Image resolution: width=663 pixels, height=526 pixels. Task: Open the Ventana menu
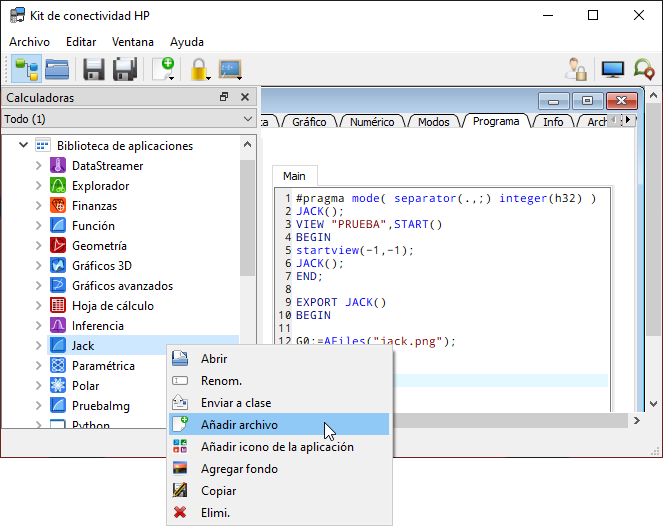point(133,42)
